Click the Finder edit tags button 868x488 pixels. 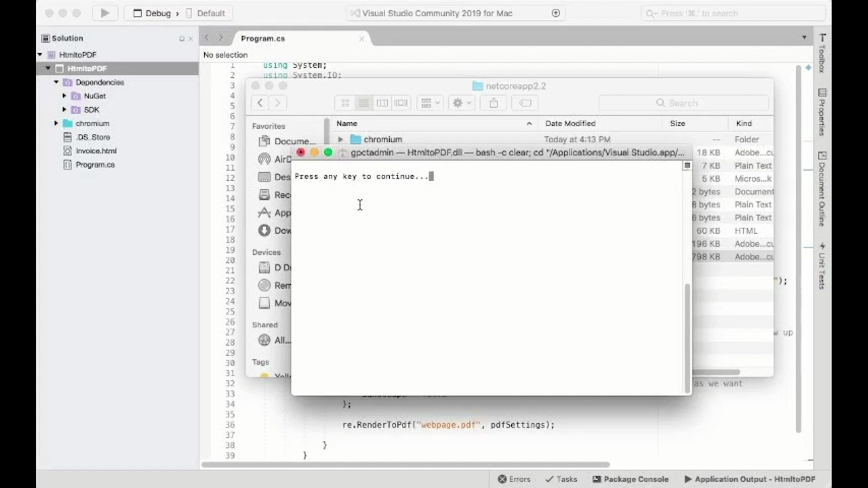(525, 103)
